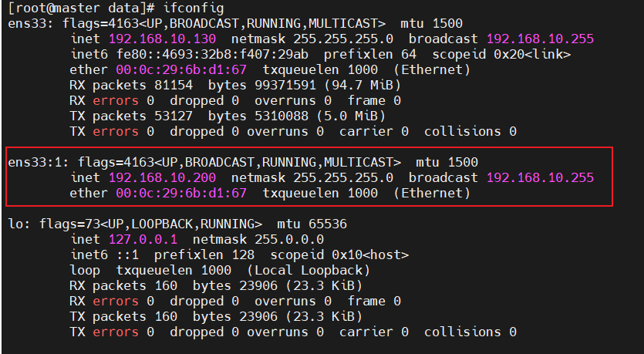Click RX packets 160 in the lo section
The height and width of the screenshot is (354, 644).
click(x=123, y=286)
